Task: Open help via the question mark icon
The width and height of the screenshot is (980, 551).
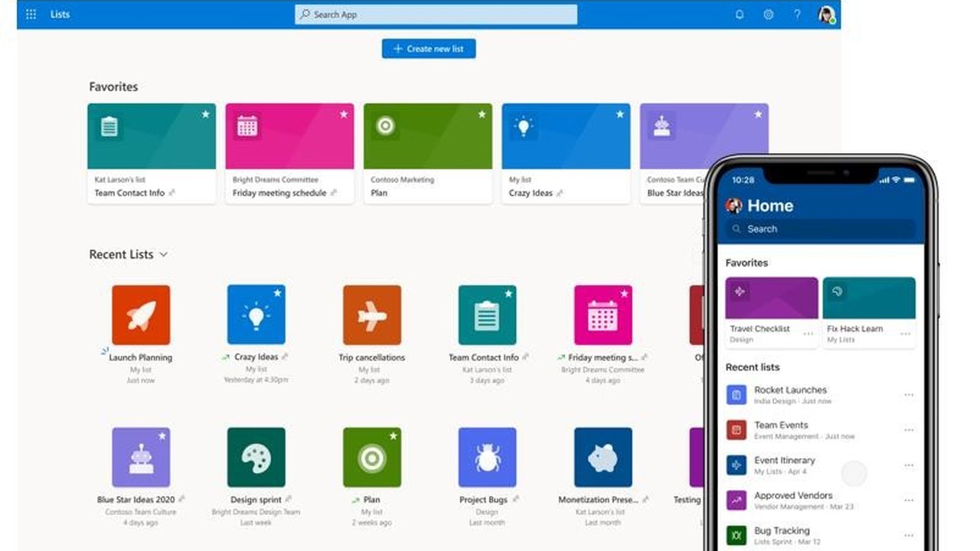Action: pyautogui.click(x=797, y=15)
